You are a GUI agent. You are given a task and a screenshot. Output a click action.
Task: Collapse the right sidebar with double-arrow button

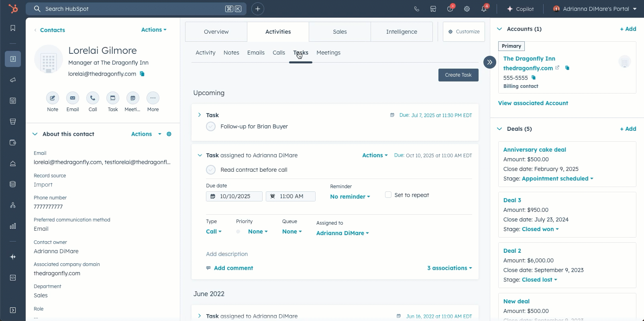tap(489, 62)
